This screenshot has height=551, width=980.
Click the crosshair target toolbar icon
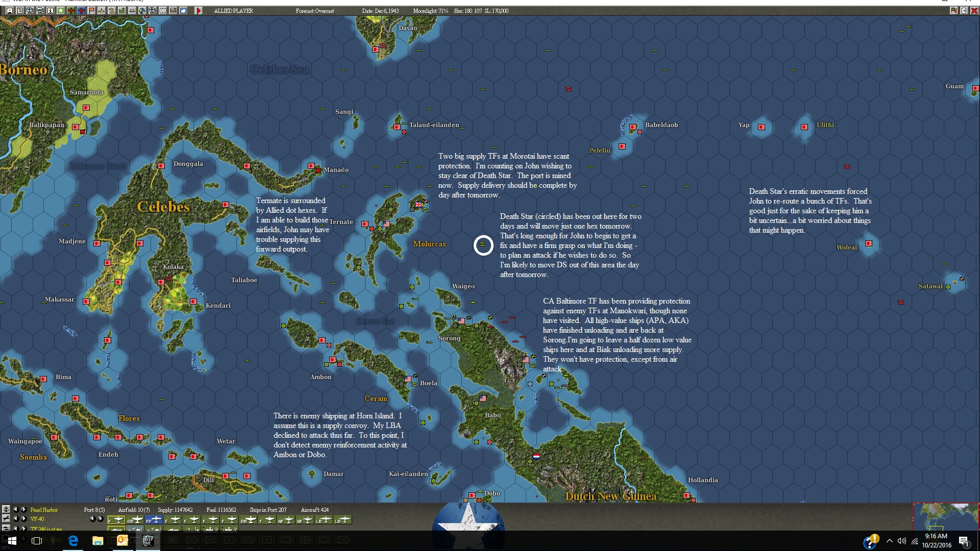pos(152,10)
